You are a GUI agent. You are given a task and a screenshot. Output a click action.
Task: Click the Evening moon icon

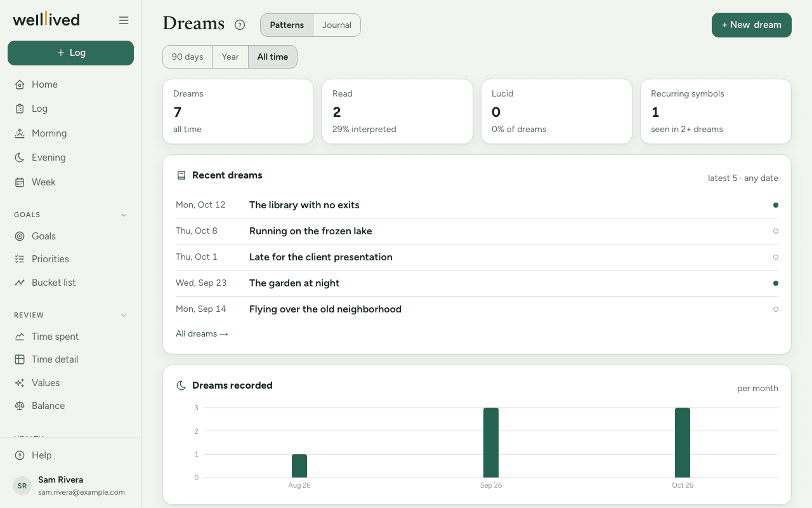point(20,157)
